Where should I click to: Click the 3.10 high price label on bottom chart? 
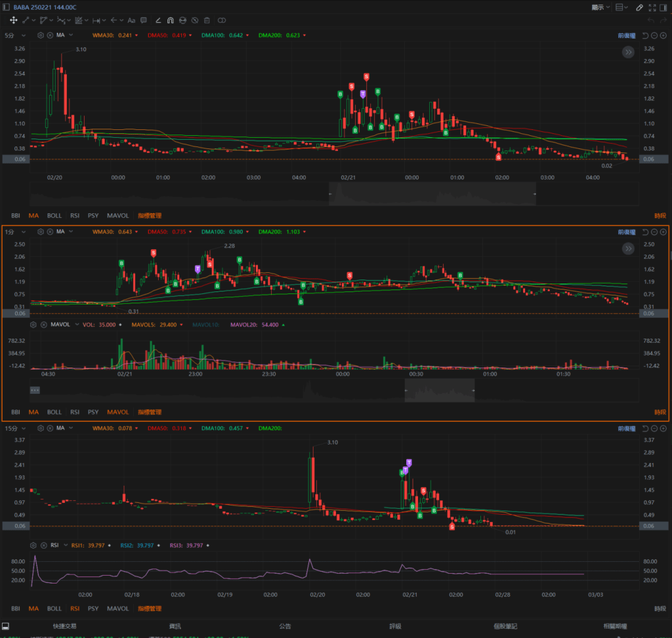click(332, 442)
